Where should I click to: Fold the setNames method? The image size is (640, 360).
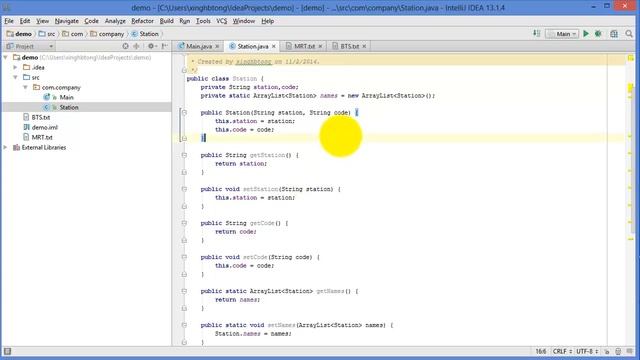point(184,325)
